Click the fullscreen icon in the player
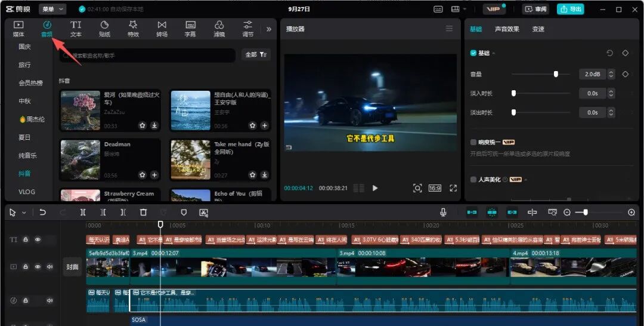Screen dimensions: 644x326 (x=453, y=188)
